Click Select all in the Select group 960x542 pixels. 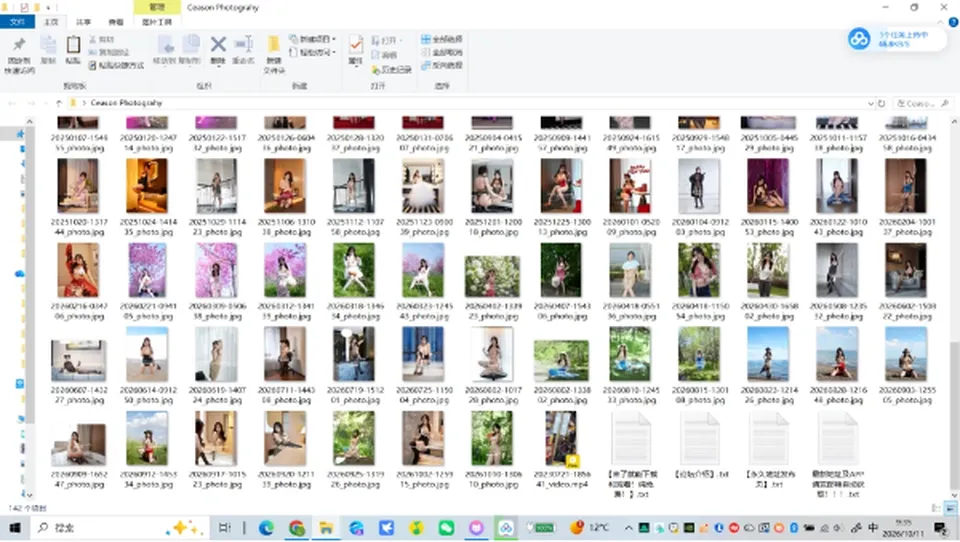tap(441, 39)
